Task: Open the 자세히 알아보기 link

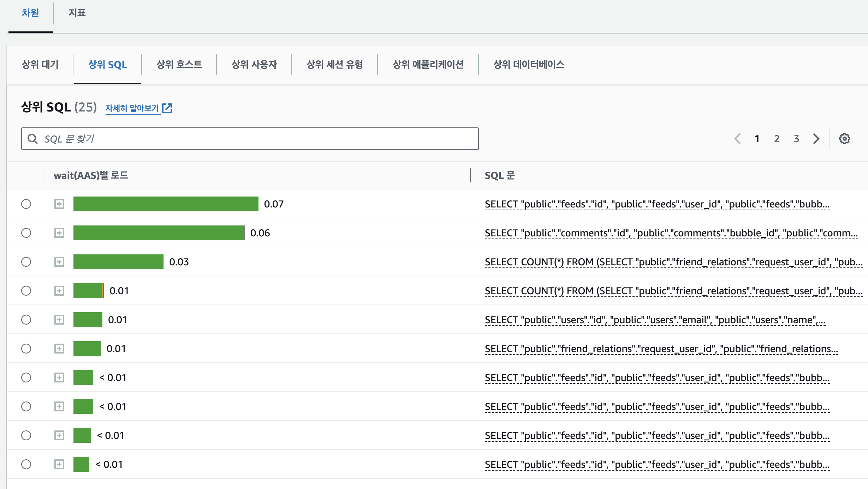Action: pyautogui.click(x=132, y=108)
